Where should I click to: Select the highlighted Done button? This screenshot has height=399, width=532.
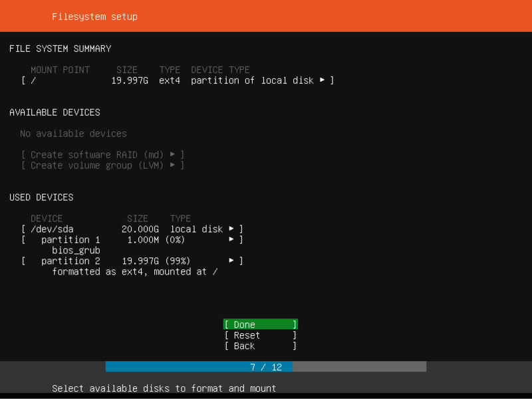[x=261, y=325]
